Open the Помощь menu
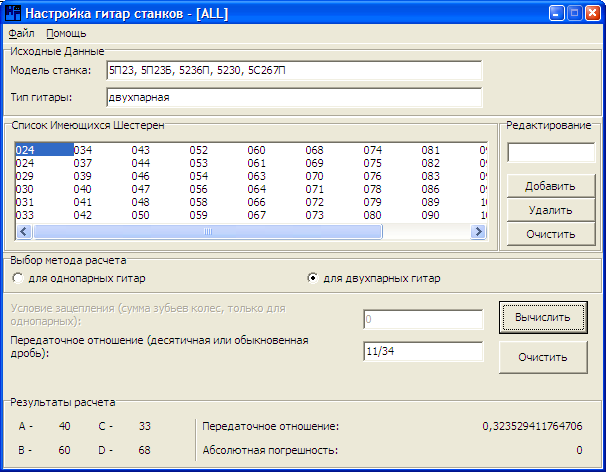The height and width of the screenshot is (472, 606). (66, 33)
